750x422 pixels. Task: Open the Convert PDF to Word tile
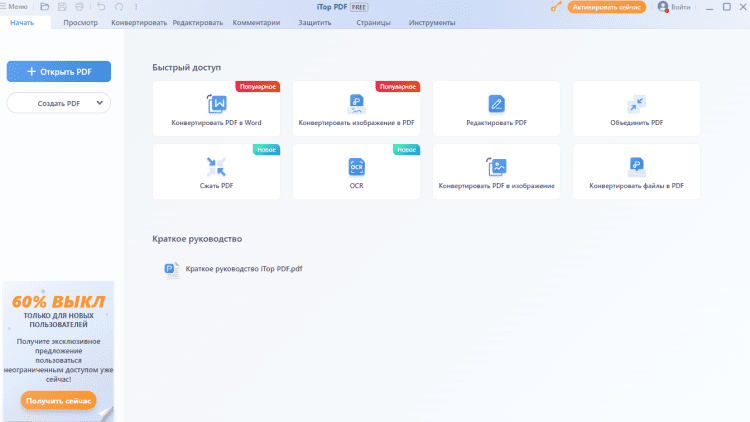(216, 110)
